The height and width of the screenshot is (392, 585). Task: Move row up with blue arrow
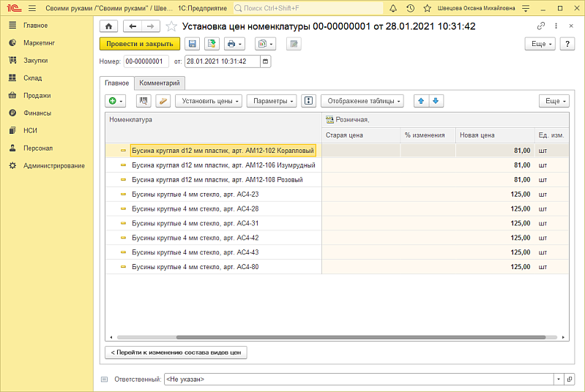tap(422, 101)
